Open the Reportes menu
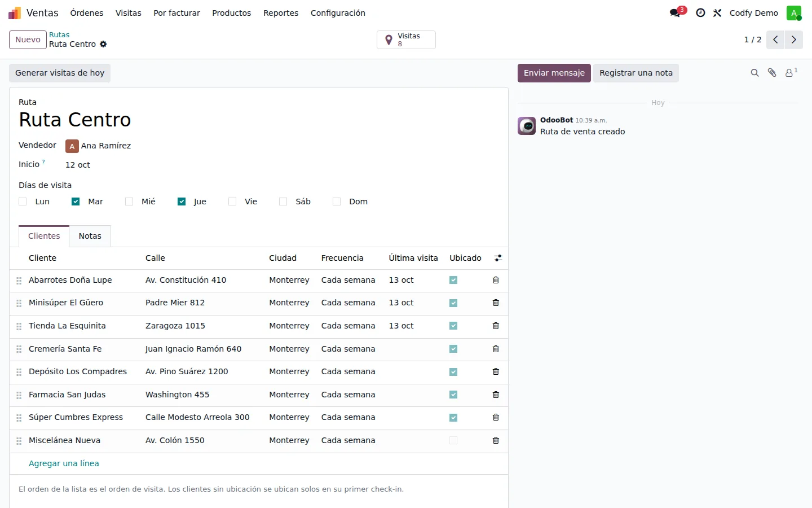 (281, 13)
